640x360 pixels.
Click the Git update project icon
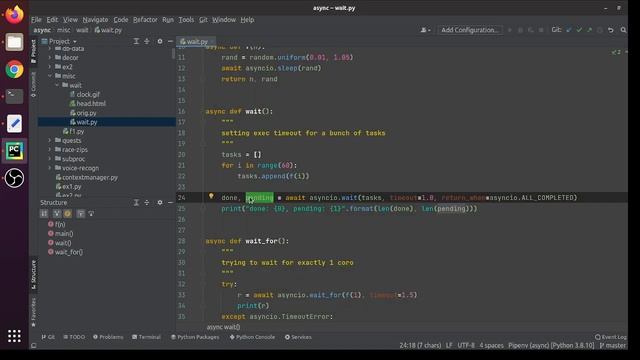[569, 30]
